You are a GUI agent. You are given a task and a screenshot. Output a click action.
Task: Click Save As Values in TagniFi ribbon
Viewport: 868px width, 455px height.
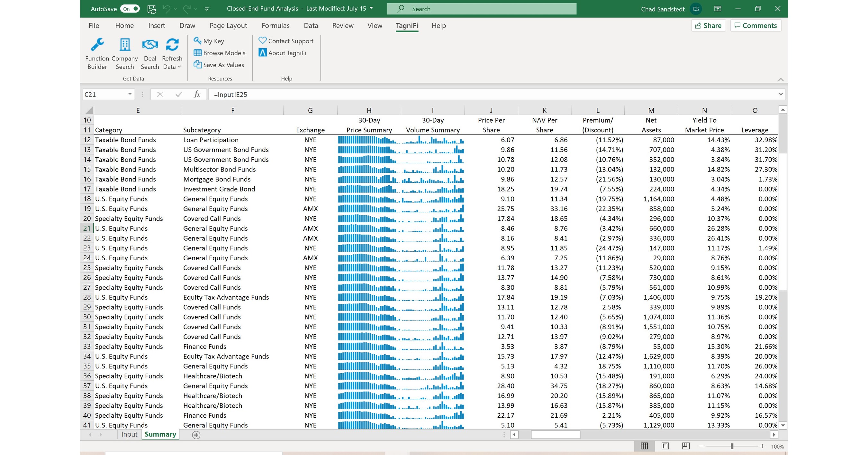[219, 65]
